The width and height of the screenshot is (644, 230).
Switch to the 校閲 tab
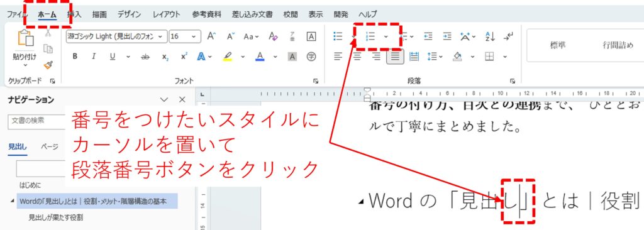(x=291, y=14)
